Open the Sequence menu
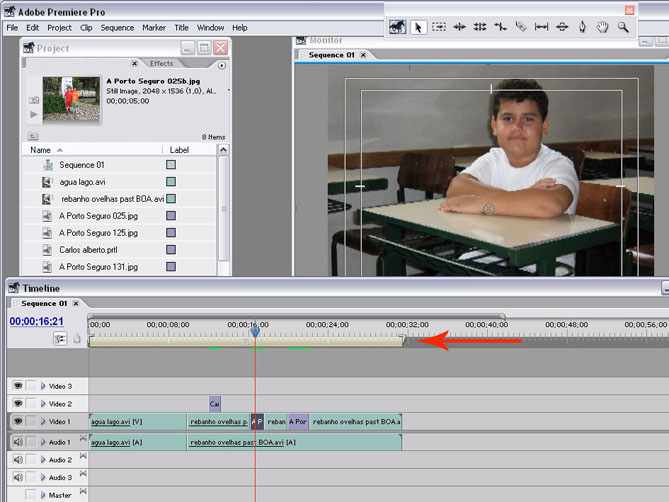Image resolution: width=669 pixels, height=502 pixels. point(117,28)
